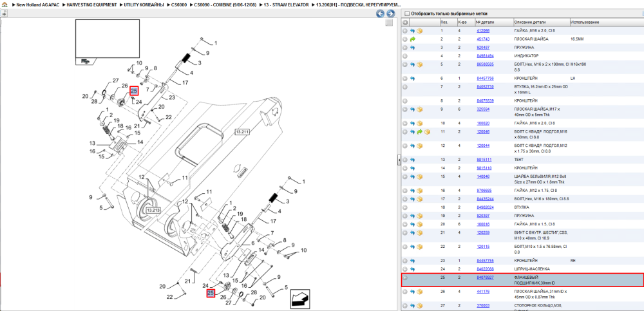Click the blue arrow icon for part 100016

(x=412, y=224)
